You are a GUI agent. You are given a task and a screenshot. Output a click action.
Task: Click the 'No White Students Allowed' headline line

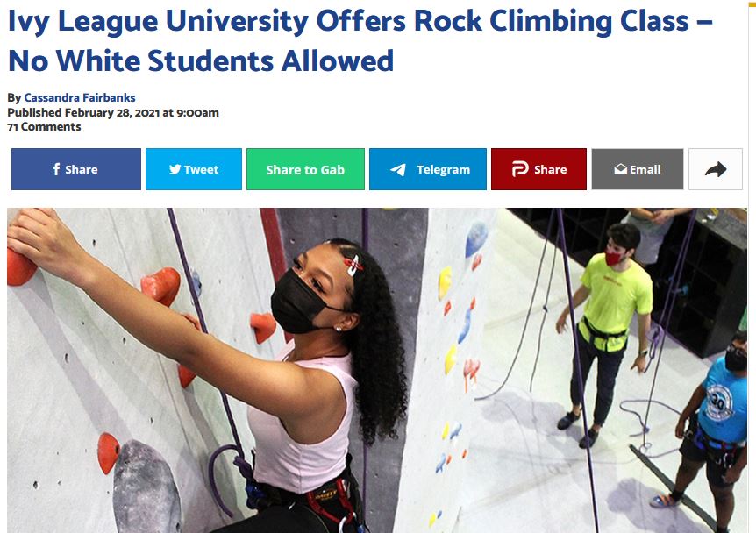(x=201, y=61)
